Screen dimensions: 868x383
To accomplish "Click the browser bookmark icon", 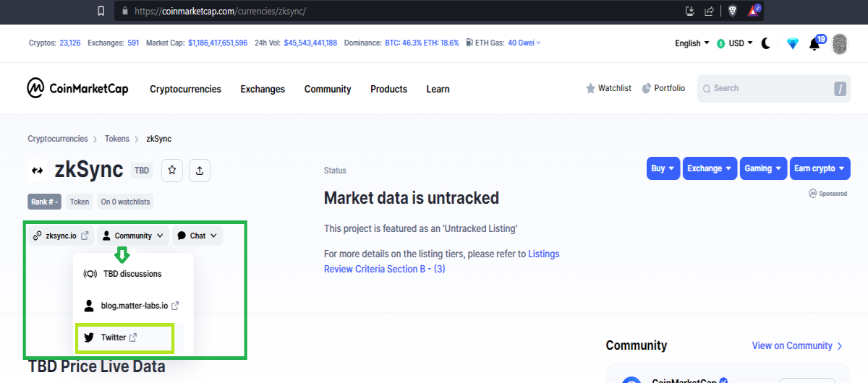I will (101, 11).
